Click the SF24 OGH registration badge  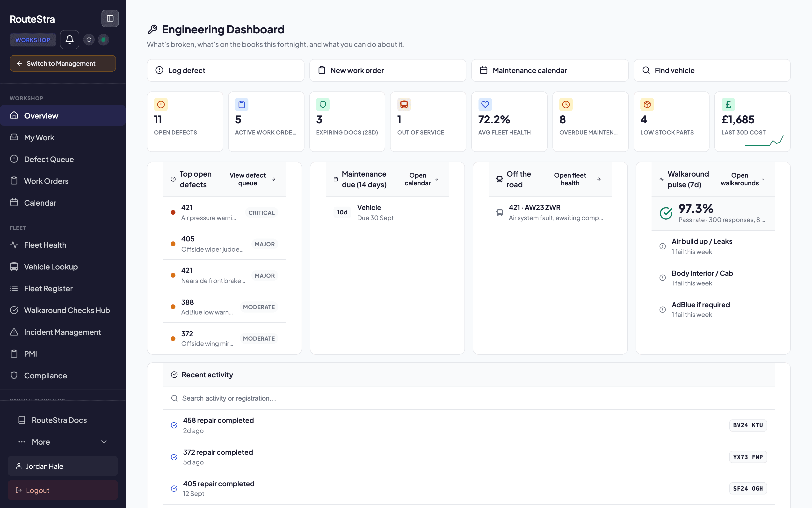tap(748, 488)
